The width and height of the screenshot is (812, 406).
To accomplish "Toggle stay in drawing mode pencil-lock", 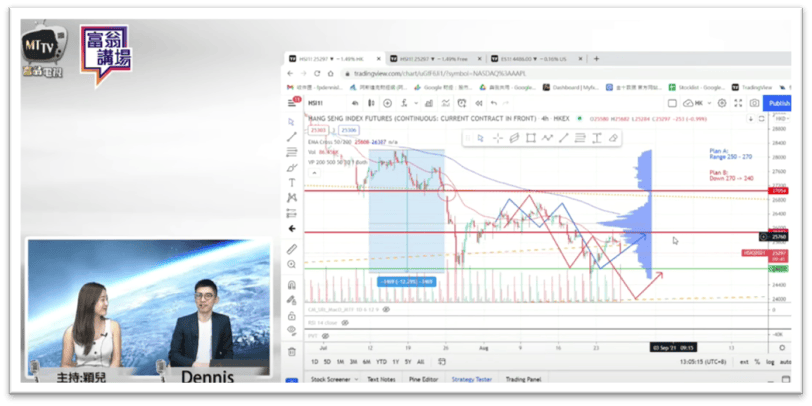I will tap(292, 300).
